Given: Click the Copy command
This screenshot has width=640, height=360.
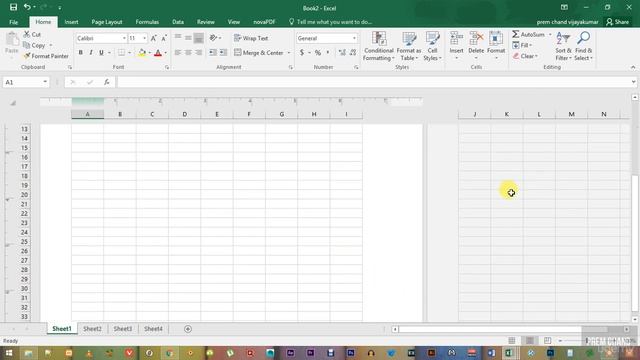Looking at the screenshot, I should tap(34, 45).
